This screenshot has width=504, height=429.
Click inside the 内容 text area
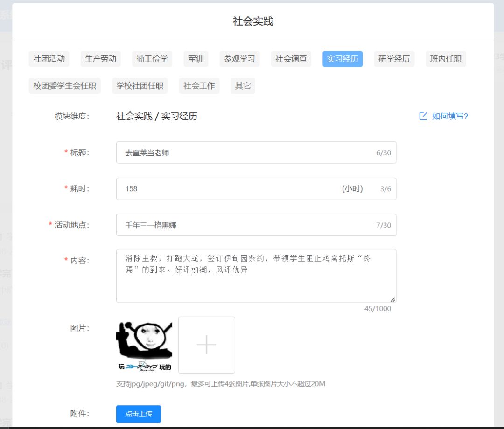coord(256,276)
